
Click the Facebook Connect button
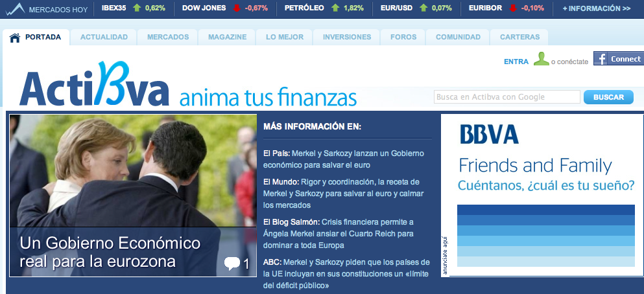(619, 59)
